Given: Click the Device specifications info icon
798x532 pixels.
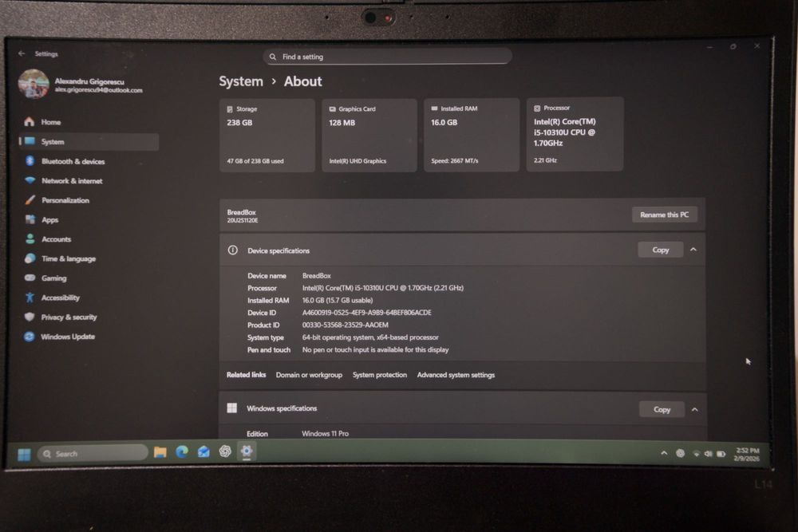Looking at the screenshot, I should tap(232, 250).
